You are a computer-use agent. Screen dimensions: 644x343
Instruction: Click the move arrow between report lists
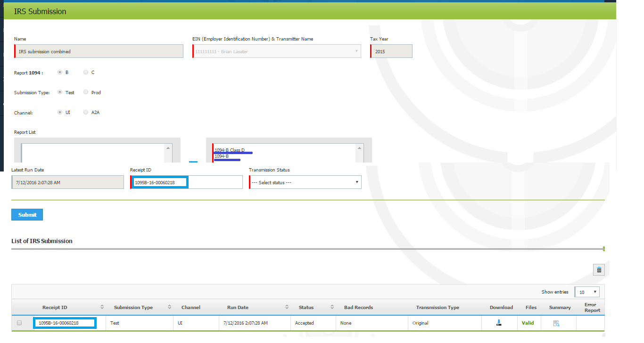193,162
